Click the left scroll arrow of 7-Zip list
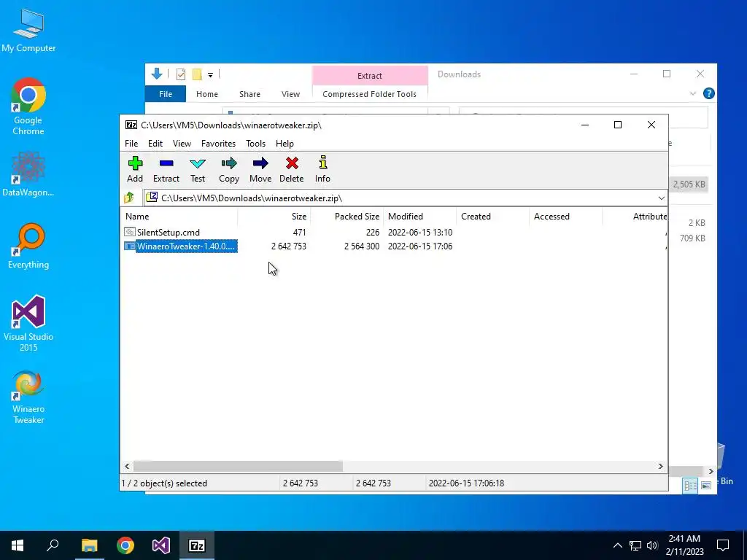 (x=127, y=466)
